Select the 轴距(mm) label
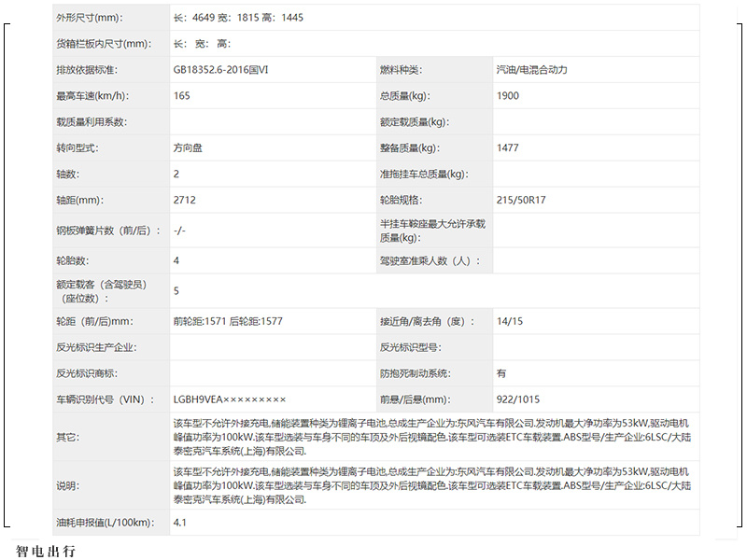Image resolution: width=747 pixels, height=560 pixels. [x=79, y=200]
